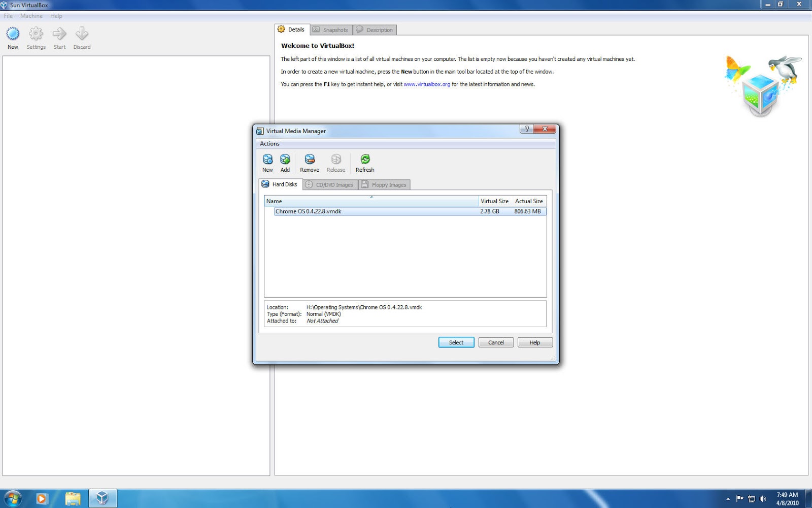Click the Normal (VMDK) type value

(x=324, y=314)
